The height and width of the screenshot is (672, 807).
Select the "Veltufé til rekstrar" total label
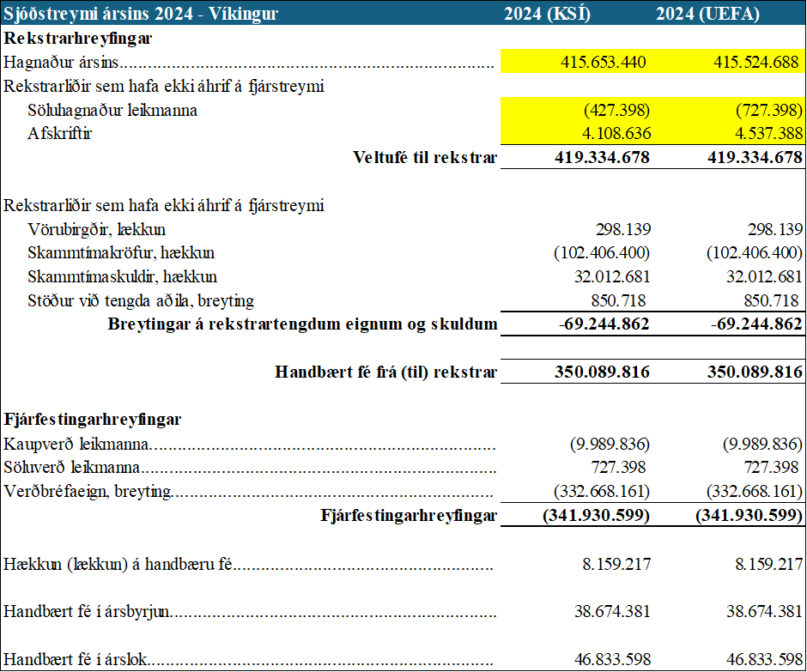coord(425,157)
